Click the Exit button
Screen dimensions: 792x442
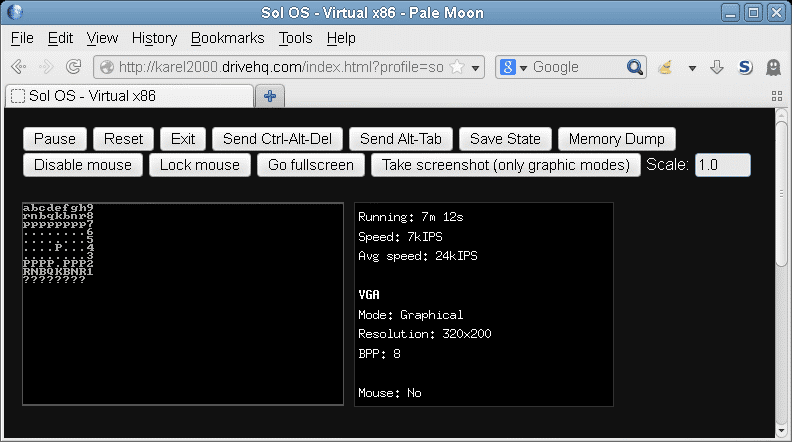(x=183, y=139)
